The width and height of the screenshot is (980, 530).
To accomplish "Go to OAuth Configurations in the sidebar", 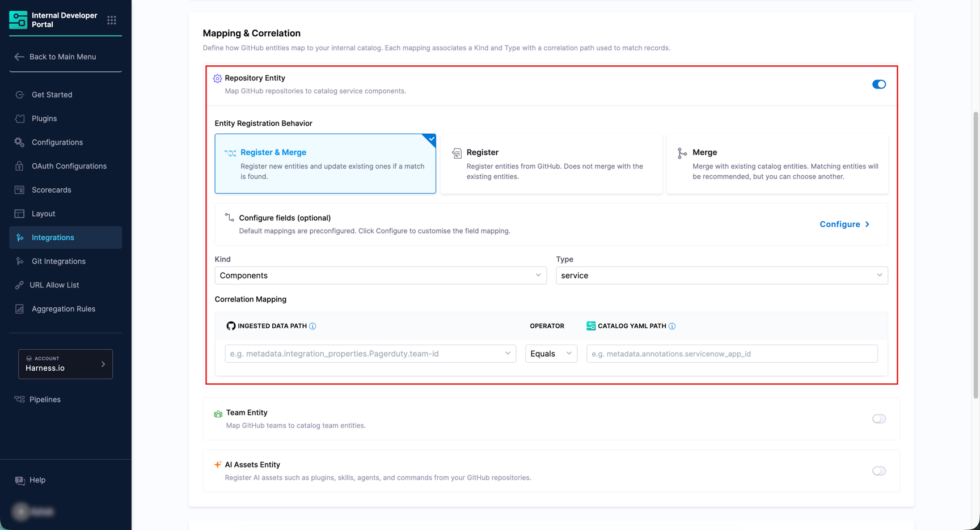I will [x=69, y=166].
